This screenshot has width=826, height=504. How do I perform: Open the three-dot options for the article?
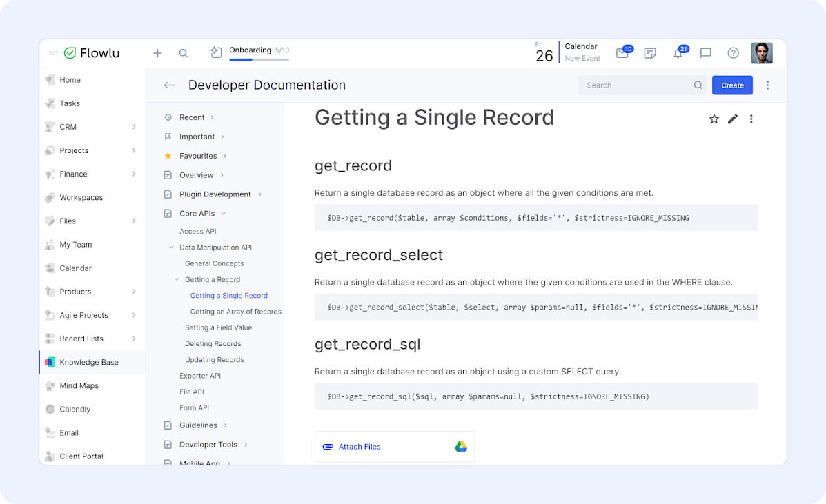click(x=751, y=119)
